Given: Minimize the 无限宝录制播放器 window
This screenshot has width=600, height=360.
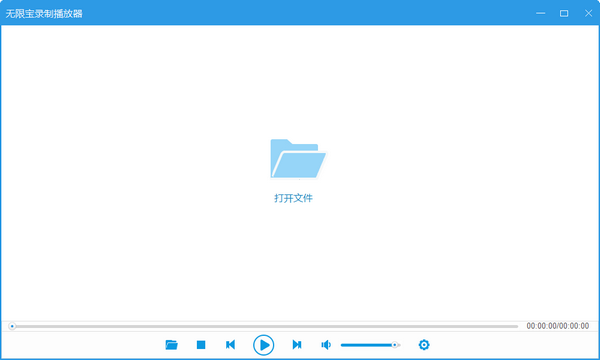Looking at the screenshot, I should (541, 13).
